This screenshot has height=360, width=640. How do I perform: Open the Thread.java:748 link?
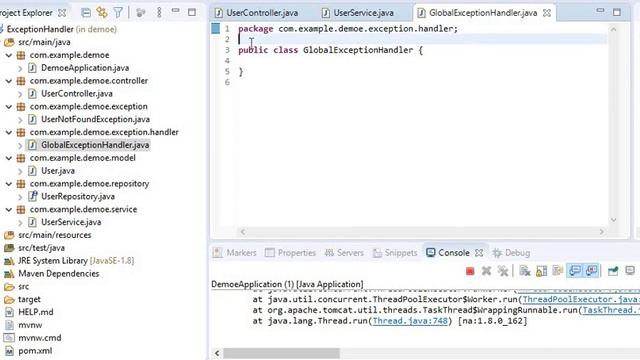click(x=410, y=321)
